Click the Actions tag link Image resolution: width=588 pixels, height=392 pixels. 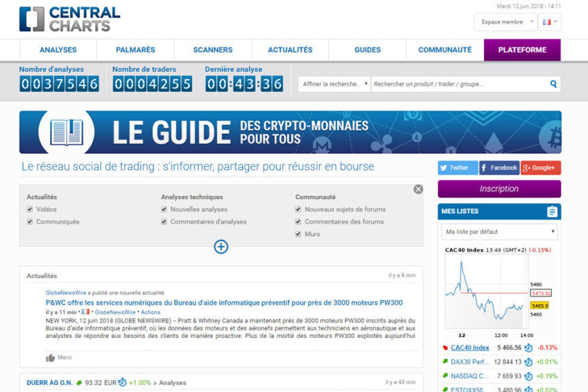point(150,312)
